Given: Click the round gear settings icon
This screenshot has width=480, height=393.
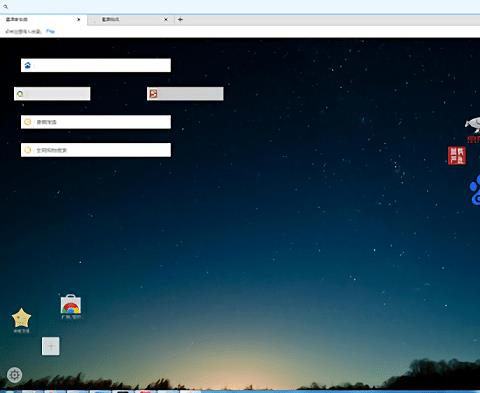Looking at the screenshot, I should click(14, 375).
